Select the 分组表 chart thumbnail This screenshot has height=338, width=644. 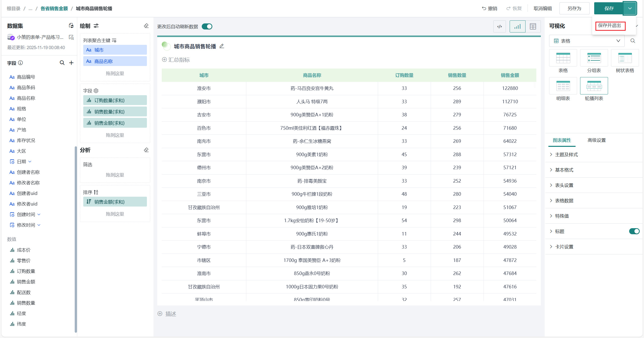594,58
